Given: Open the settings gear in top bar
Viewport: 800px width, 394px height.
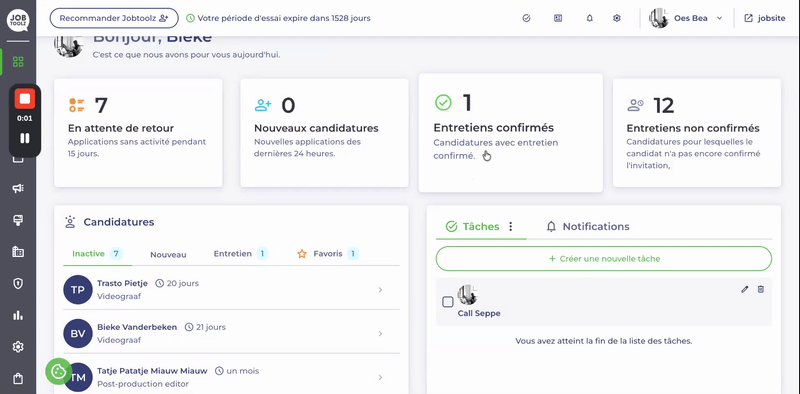Looking at the screenshot, I should click(617, 18).
